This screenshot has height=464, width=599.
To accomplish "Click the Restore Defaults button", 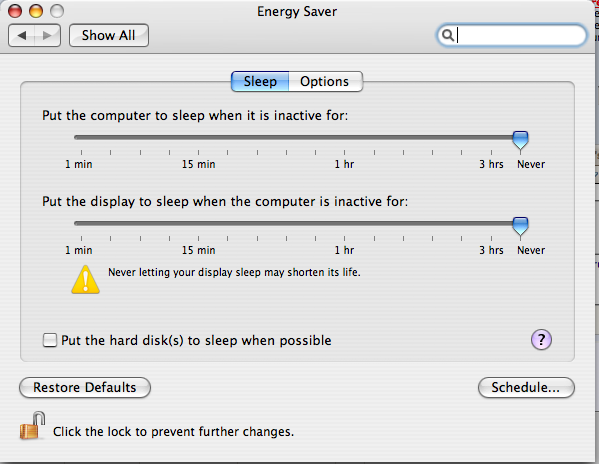I will [x=85, y=387].
